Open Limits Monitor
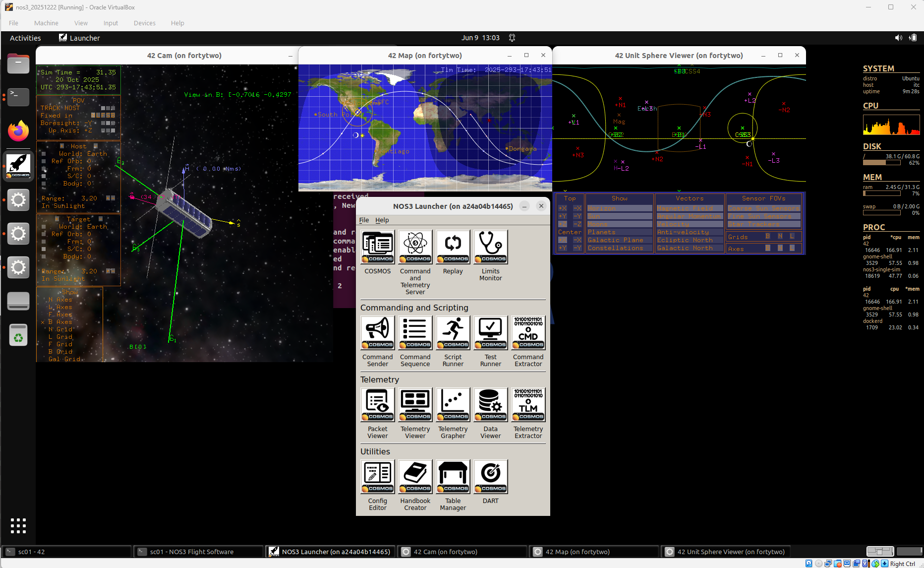Image resolution: width=924 pixels, height=568 pixels. click(x=491, y=247)
